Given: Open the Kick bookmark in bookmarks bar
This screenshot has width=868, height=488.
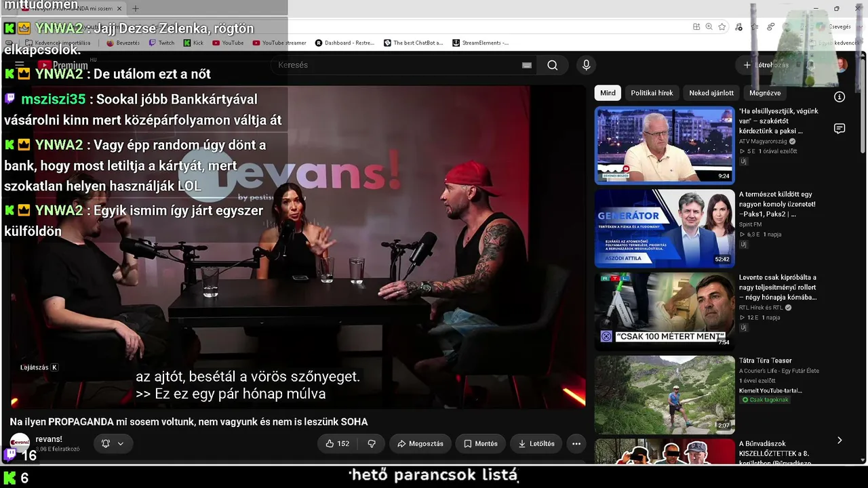Looking at the screenshot, I should pyautogui.click(x=193, y=43).
